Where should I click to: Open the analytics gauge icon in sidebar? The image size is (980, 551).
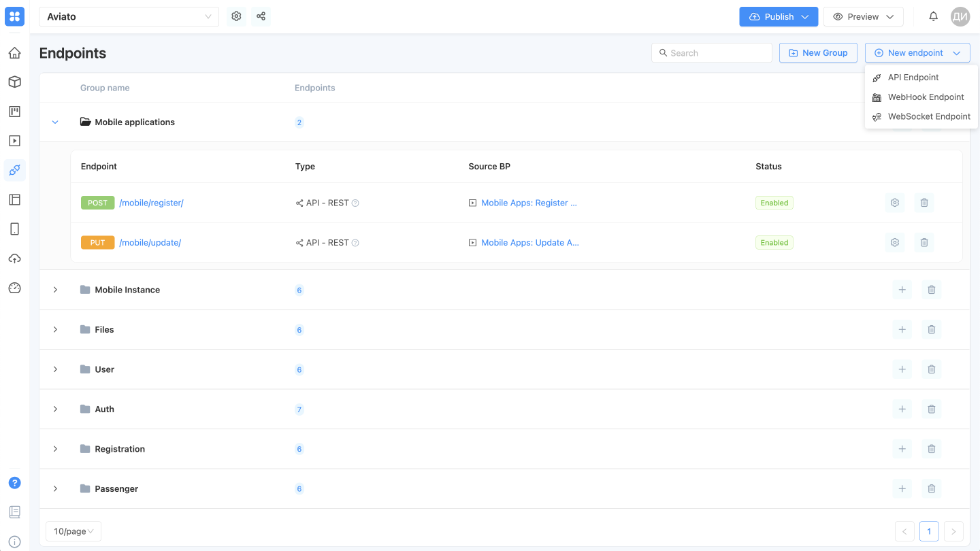(x=14, y=288)
